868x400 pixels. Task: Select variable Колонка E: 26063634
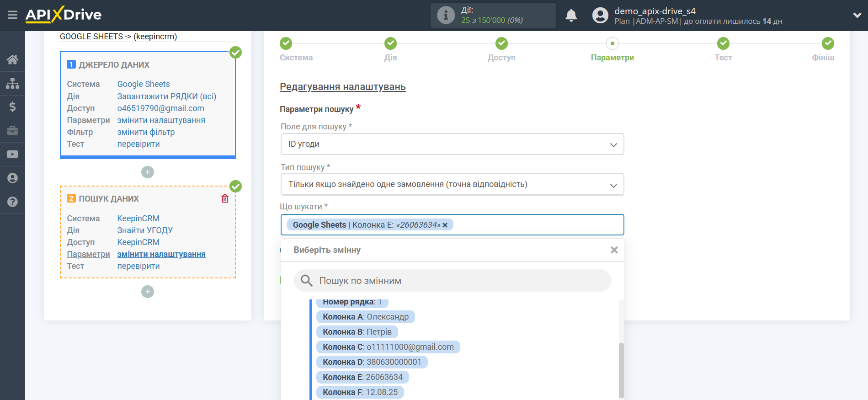pos(362,377)
